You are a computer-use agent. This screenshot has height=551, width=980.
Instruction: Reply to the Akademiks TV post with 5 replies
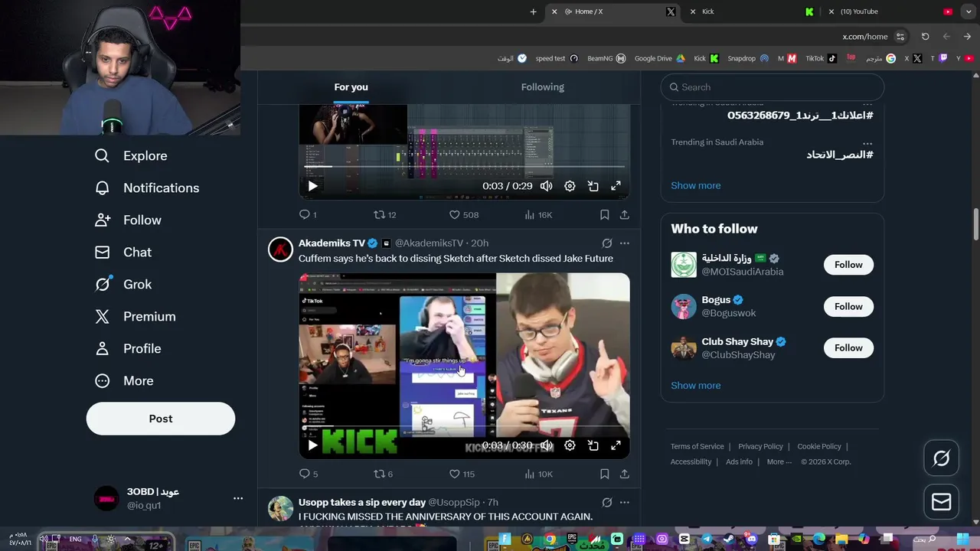309,474
